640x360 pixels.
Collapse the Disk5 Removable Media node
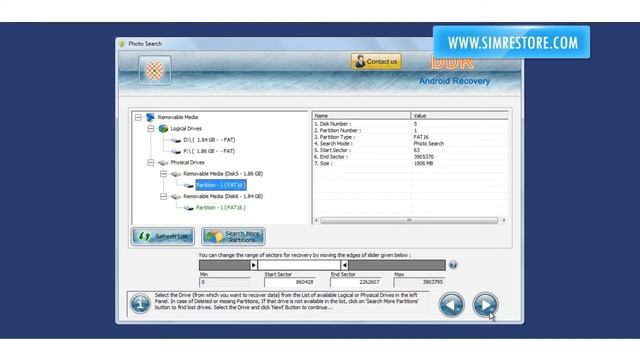point(163,174)
